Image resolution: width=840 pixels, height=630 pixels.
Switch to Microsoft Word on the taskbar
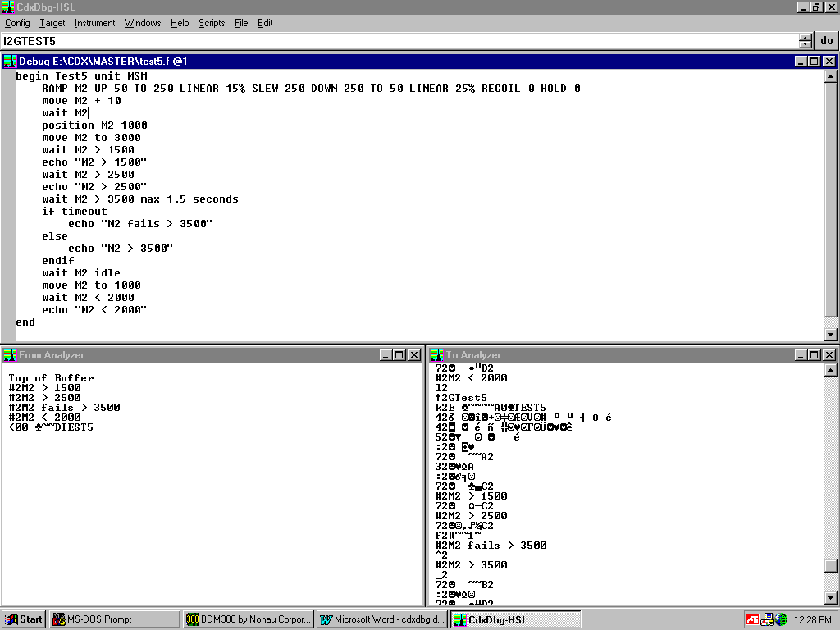pyautogui.click(x=382, y=619)
